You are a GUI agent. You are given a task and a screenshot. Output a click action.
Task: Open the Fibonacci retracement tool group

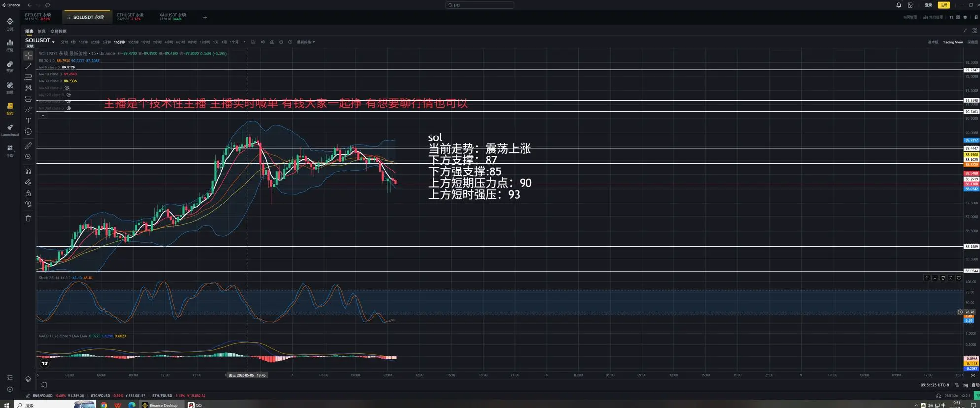pyautogui.click(x=28, y=77)
